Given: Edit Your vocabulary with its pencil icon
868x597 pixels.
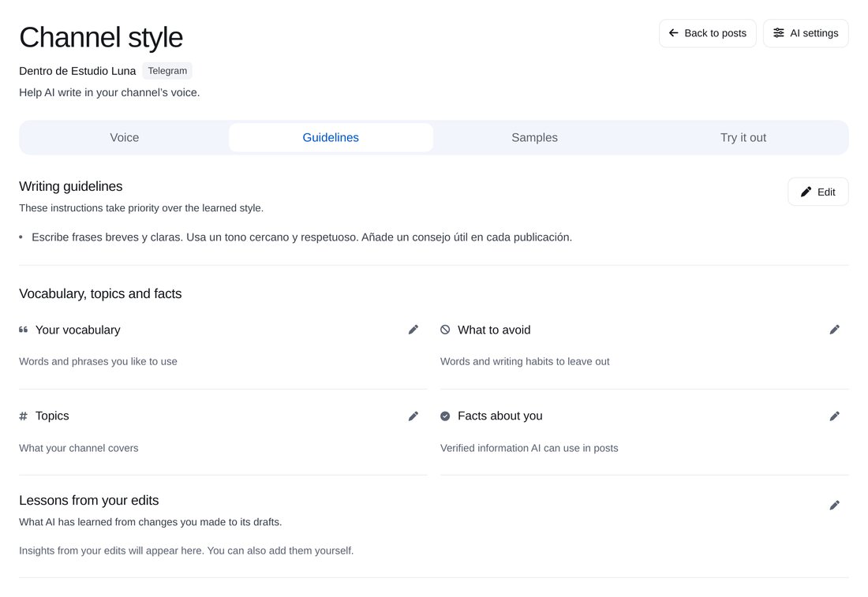Looking at the screenshot, I should point(413,330).
